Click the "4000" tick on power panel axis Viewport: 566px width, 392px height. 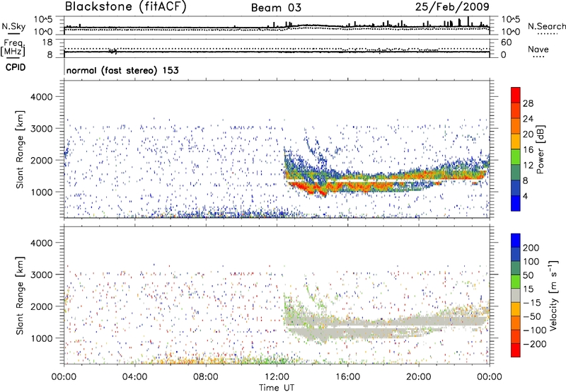tap(42, 97)
